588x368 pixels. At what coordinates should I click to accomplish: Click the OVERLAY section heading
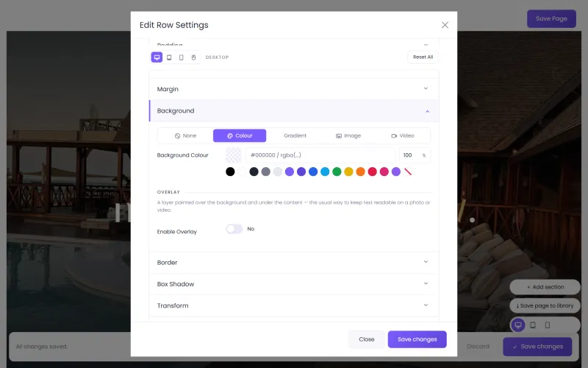pyautogui.click(x=168, y=192)
